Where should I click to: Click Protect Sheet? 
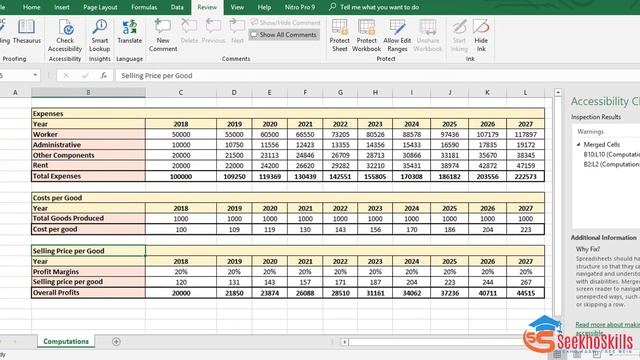(339, 36)
